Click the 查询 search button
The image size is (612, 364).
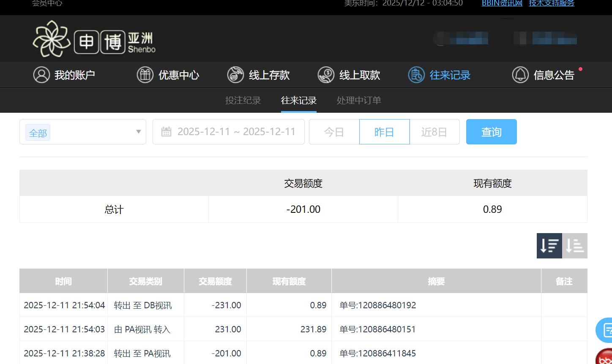point(491,132)
